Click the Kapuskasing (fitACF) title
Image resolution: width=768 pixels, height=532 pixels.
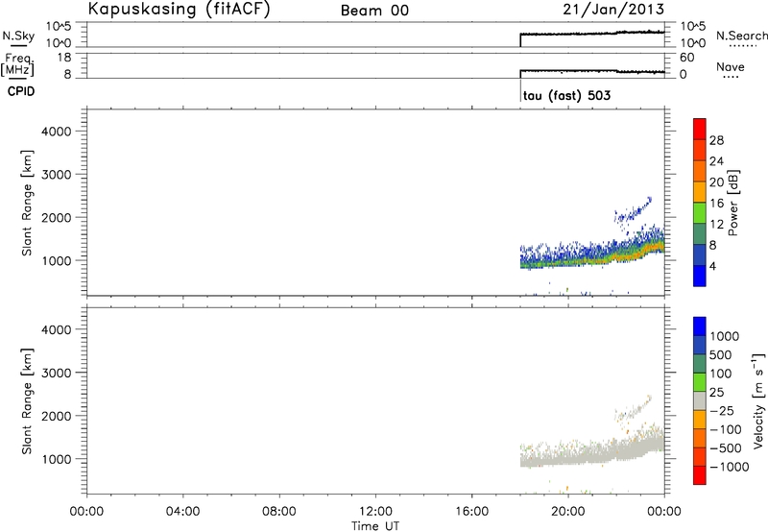[179, 9]
